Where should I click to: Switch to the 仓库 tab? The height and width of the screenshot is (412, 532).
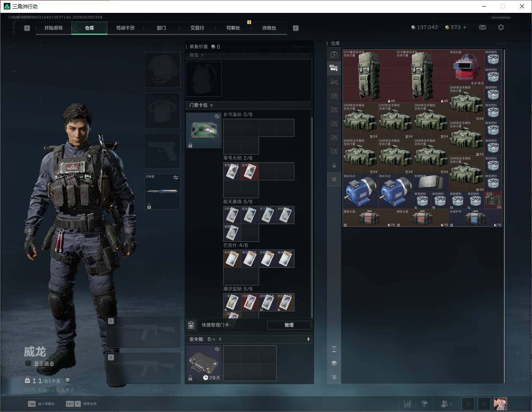[x=89, y=28]
